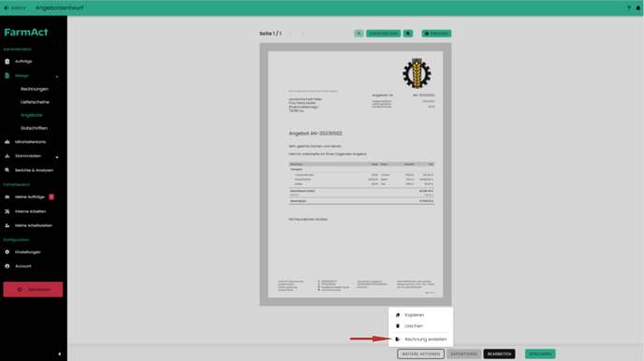The height and width of the screenshot is (361, 644).
Task: Click the Berichte & Analysen search icon
Action: (7, 170)
